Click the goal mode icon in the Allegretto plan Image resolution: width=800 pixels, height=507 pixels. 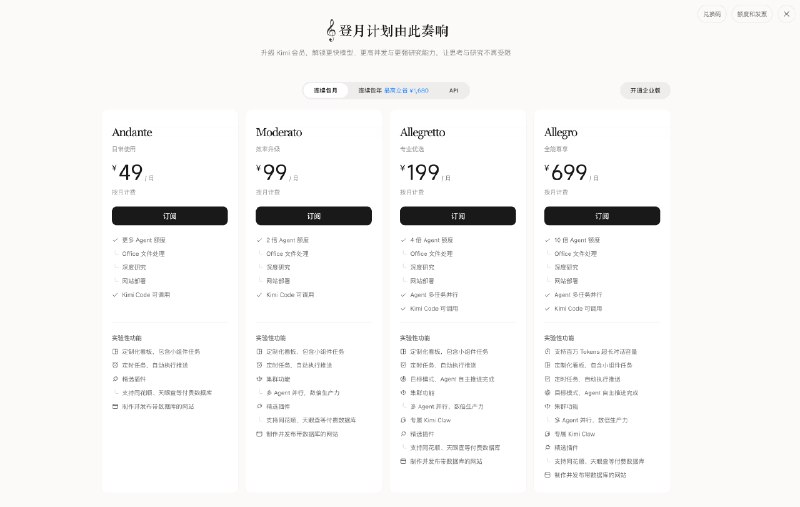click(403, 379)
